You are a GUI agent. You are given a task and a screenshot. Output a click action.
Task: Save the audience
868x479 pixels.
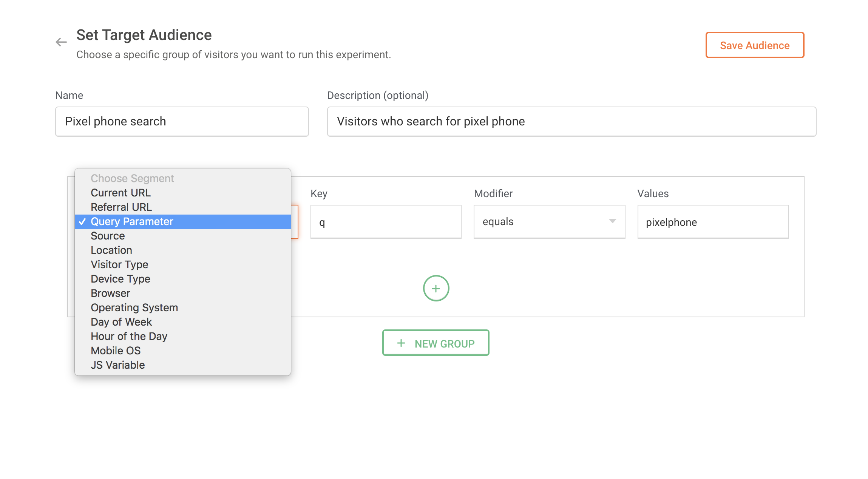(754, 45)
